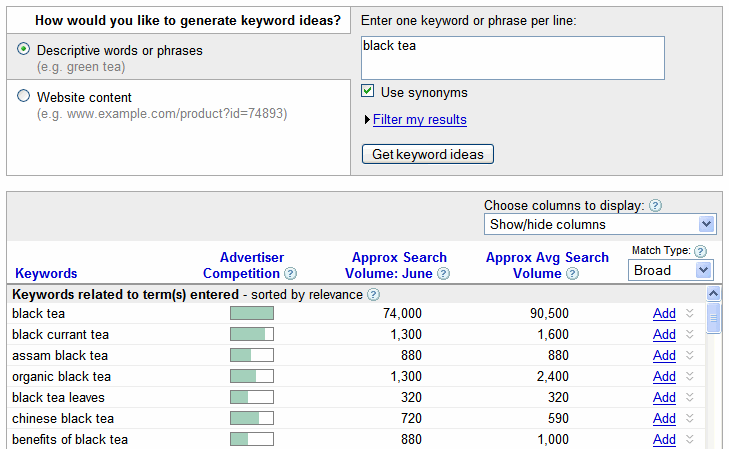
Task: Click competition bar for black currant tea
Action: (x=252, y=334)
